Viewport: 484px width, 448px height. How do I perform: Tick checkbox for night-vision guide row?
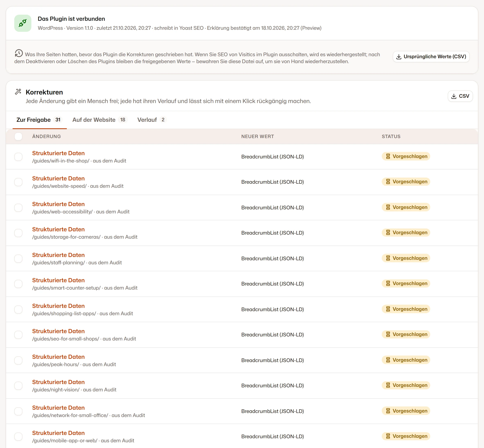(18, 386)
